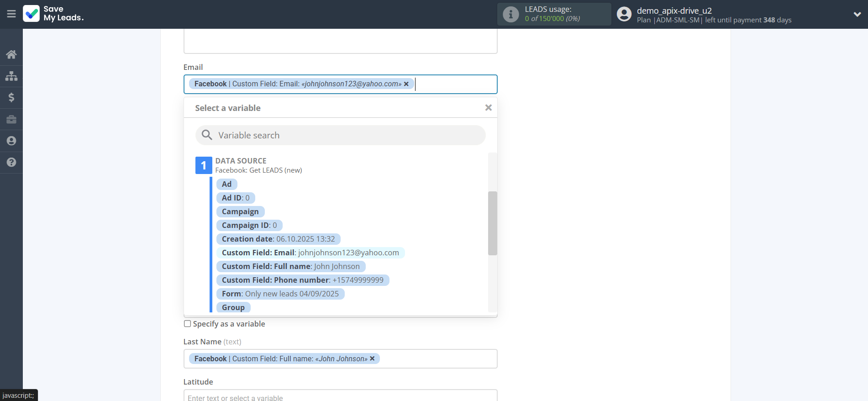Screen dimensions: 868x401
Task: Expand the account dropdown chevron
Action: 857,14
